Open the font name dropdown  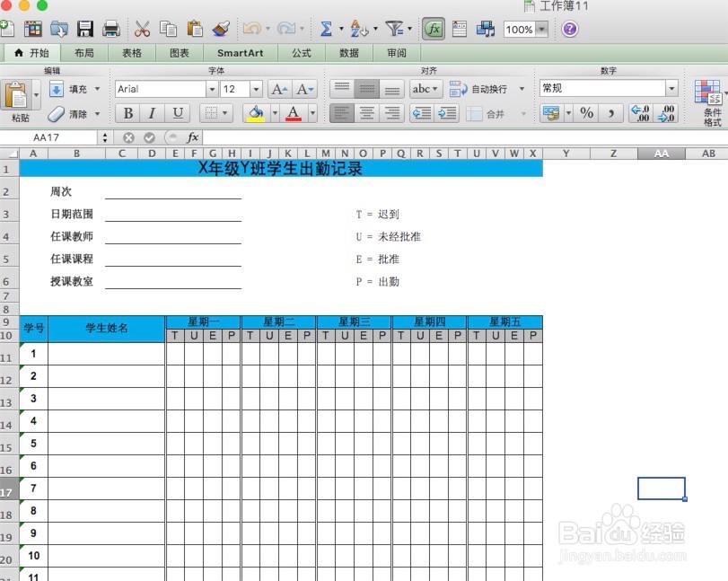click(212, 89)
